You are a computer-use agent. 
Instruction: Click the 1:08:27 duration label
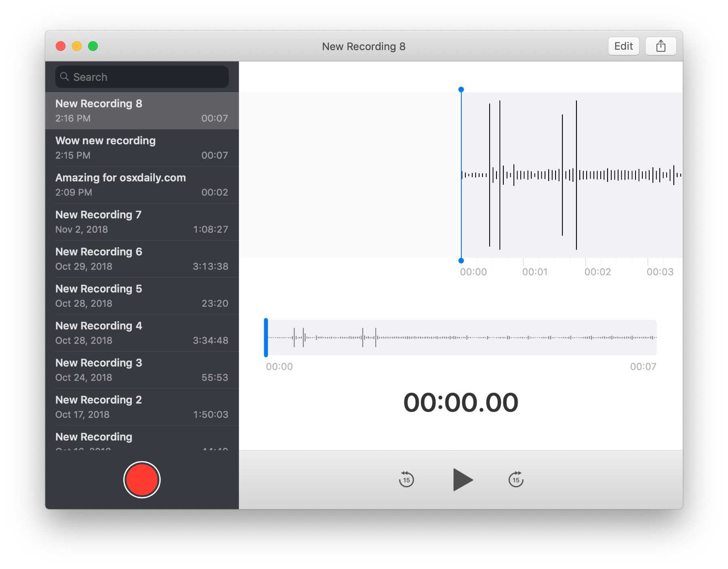click(210, 229)
